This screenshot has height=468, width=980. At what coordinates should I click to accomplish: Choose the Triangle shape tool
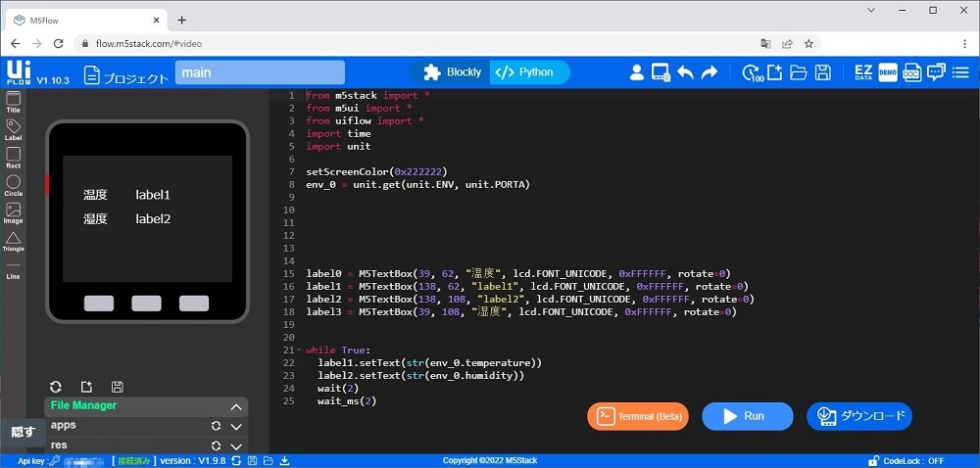point(14,239)
